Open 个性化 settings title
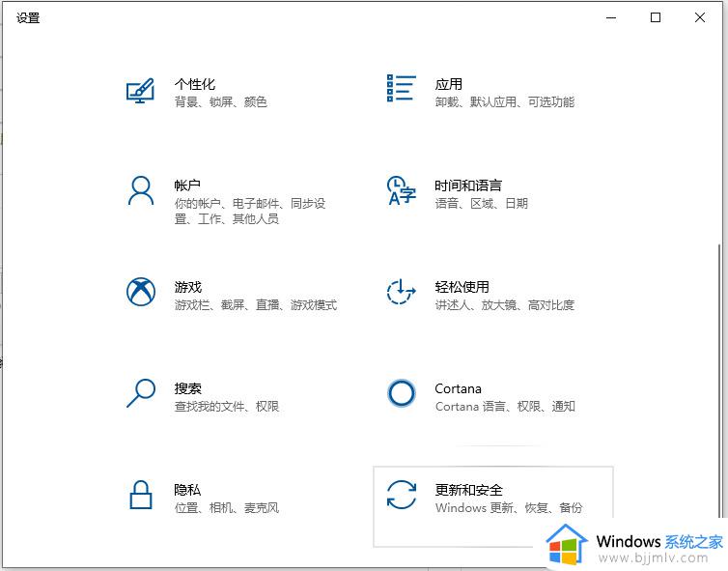Image resolution: width=728 pixels, height=571 pixels. tap(195, 84)
